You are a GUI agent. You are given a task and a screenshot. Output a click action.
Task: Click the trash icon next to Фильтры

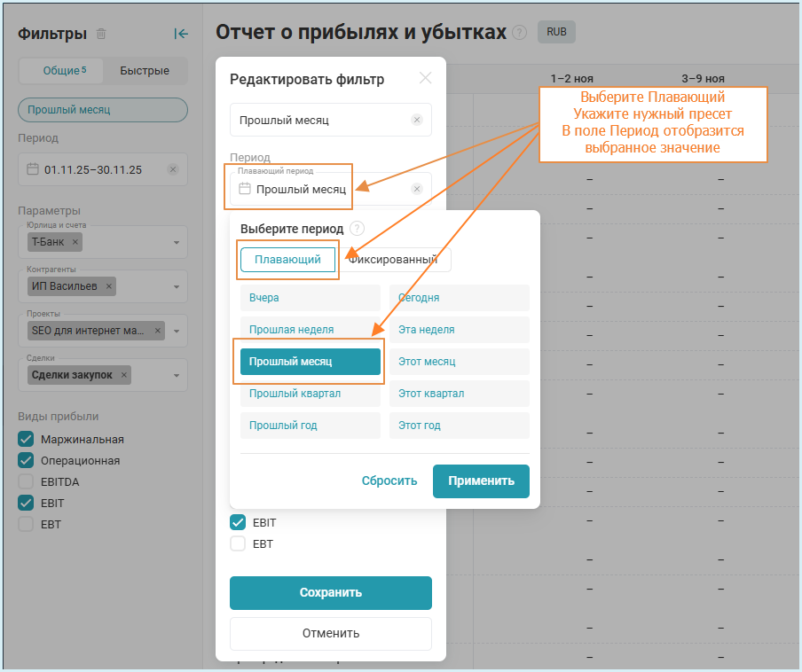point(101,34)
